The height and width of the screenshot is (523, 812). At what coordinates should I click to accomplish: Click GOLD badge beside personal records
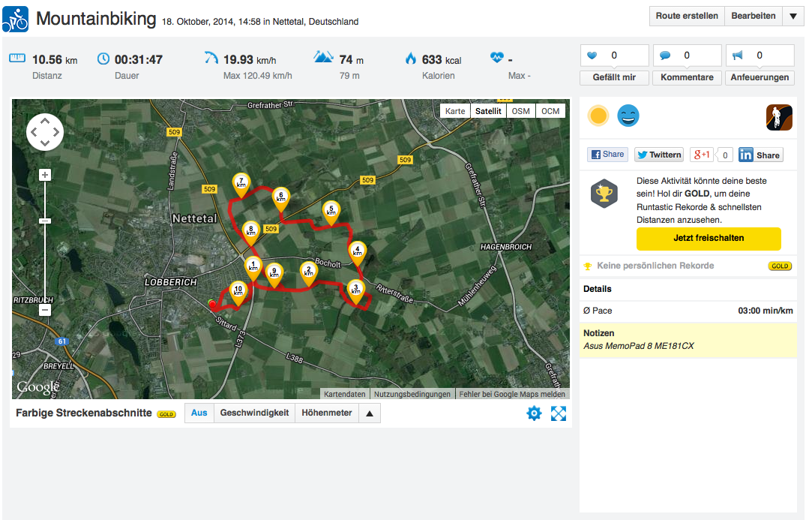(x=780, y=266)
